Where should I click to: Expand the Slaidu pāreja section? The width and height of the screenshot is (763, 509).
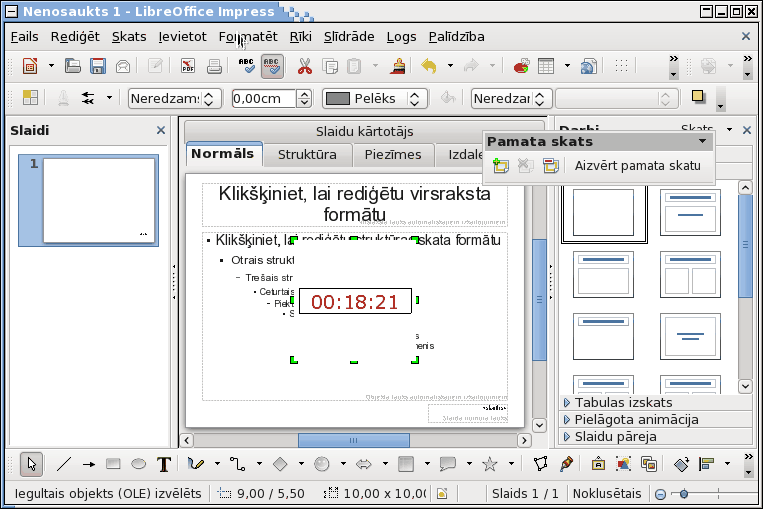click(x=654, y=437)
